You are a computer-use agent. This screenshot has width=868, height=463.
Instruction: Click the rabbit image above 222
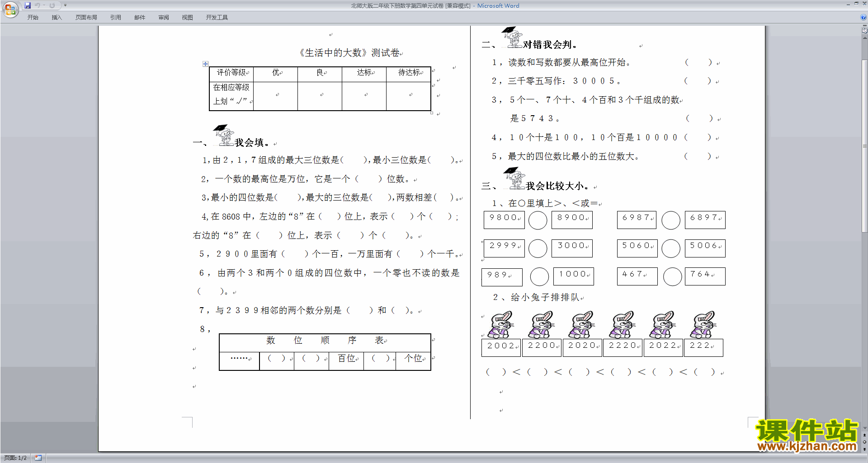coord(703,324)
